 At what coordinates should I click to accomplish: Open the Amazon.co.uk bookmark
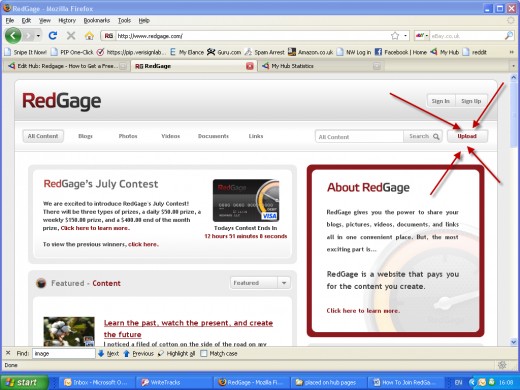[311, 52]
